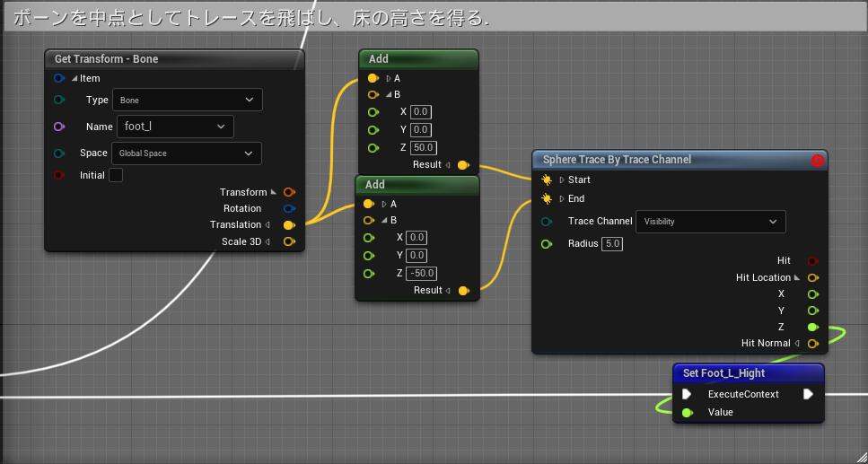868x464 pixels.
Task: Click the Radius field showing 5.0
Action: [612, 243]
